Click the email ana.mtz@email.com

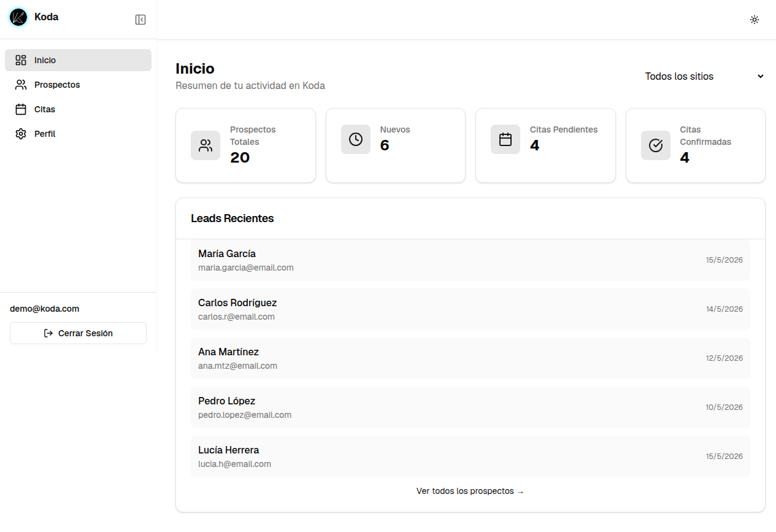pyautogui.click(x=237, y=366)
